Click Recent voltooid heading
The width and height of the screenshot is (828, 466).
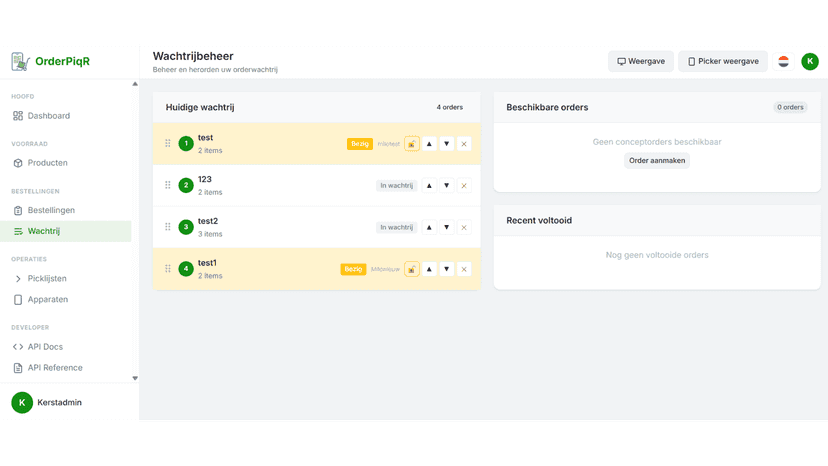[539, 220]
